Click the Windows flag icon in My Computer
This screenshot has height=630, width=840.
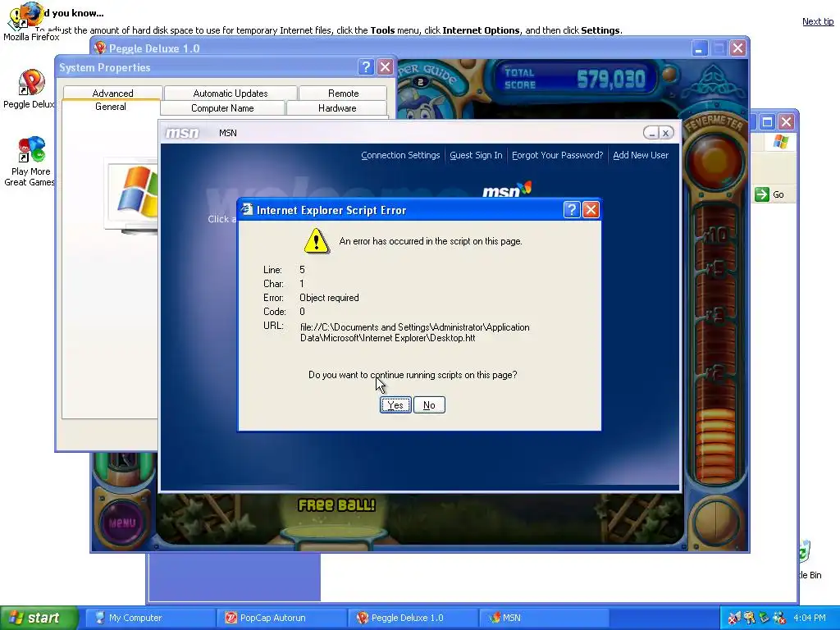coord(781,142)
